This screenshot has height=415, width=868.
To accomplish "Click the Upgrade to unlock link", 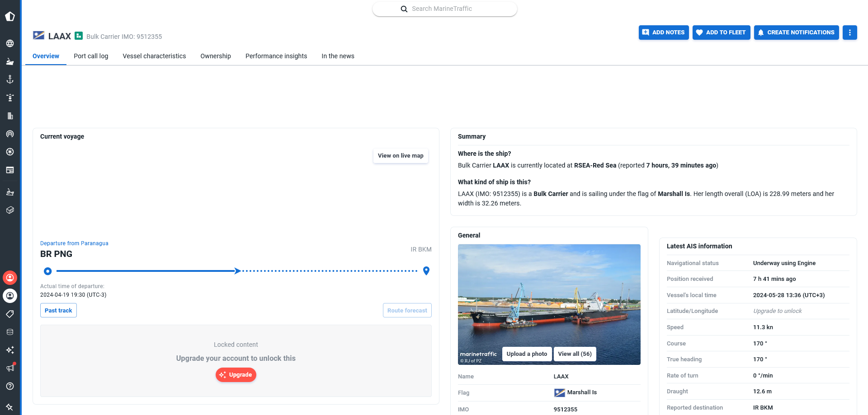I will 777,311.
